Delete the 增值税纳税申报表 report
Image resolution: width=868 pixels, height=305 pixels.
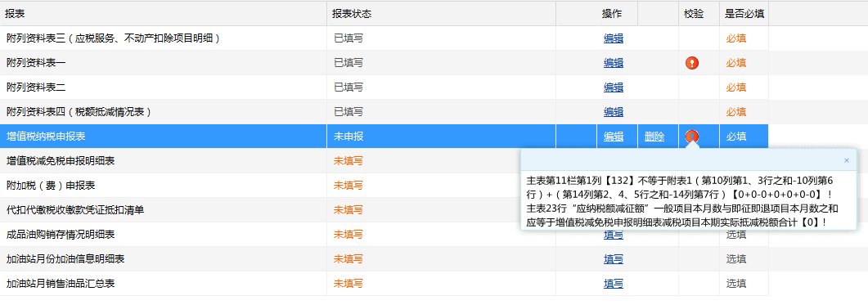(654, 137)
